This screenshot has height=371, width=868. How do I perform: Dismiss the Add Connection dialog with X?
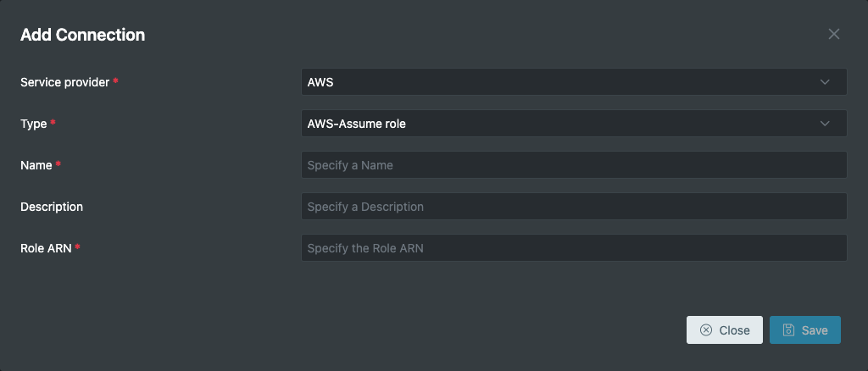(x=834, y=34)
